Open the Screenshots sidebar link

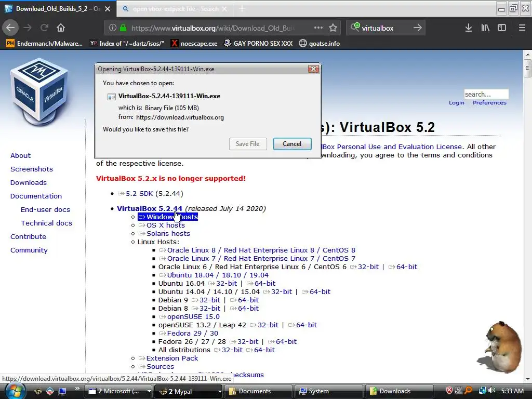tap(32, 169)
